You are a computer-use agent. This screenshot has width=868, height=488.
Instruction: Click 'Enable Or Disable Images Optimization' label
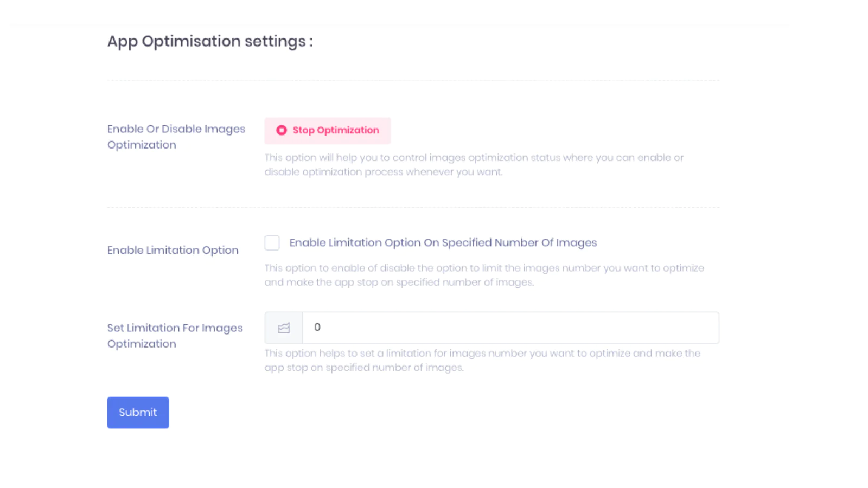point(176,137)
